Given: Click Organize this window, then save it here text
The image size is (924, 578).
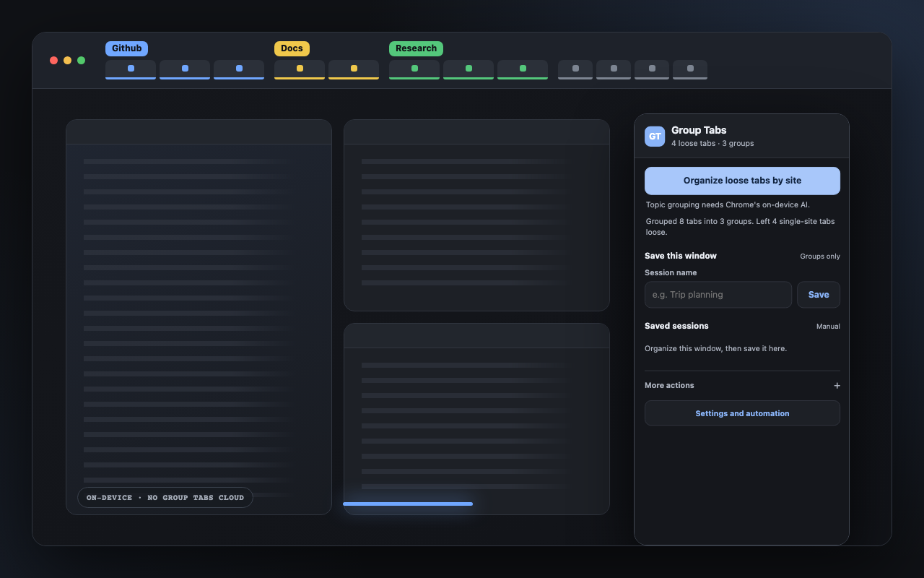Looking at the screenshot, I should pos(715,348).
